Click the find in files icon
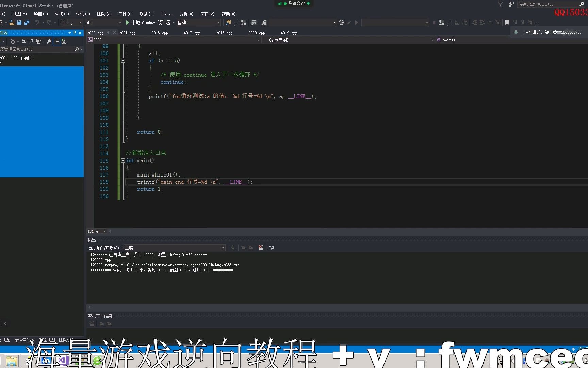Image resolution: width=588 pixels, height=368 pixels. click(x=228, y=22)
